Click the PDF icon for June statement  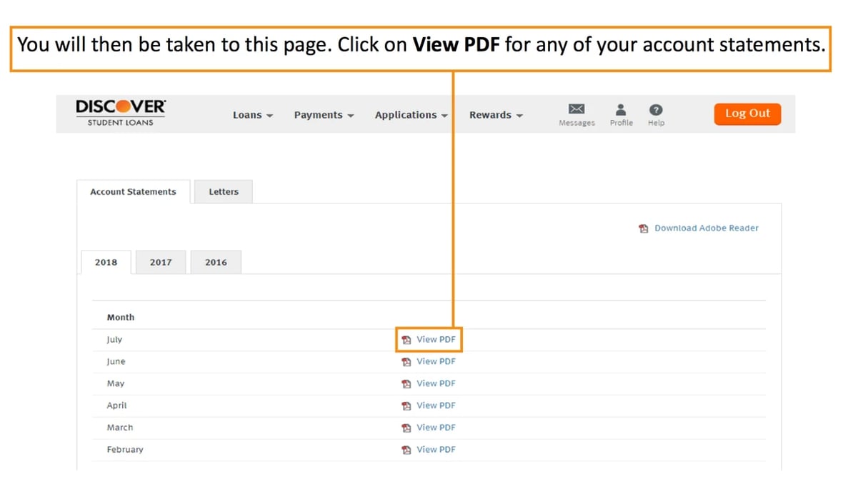[x=406, y=362]
